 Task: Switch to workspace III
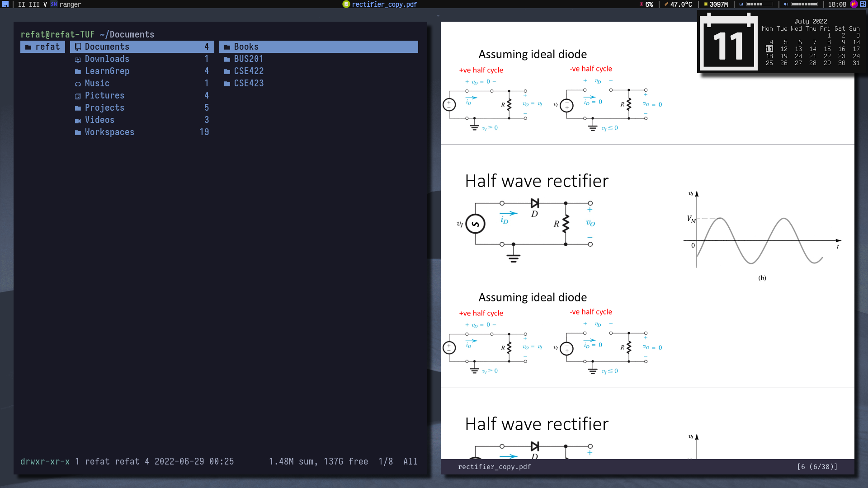coord(34,4)
